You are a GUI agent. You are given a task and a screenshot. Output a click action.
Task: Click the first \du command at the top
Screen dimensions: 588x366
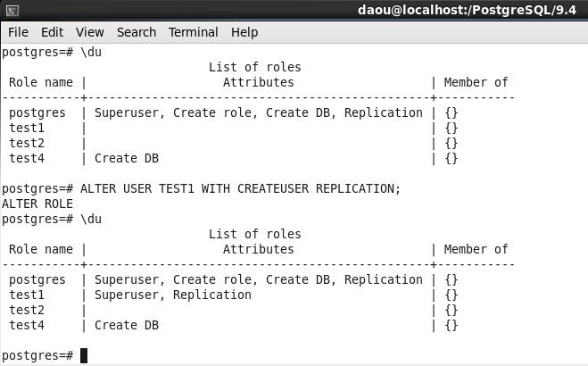[90, 52]
